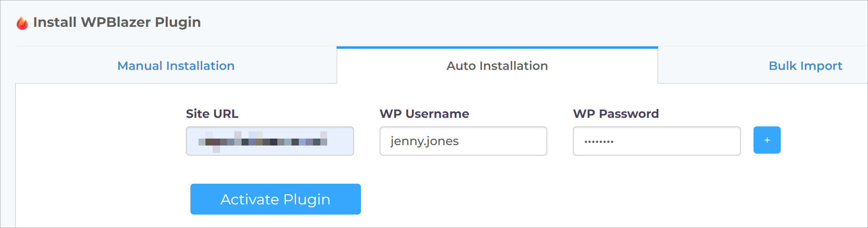Click the WP Password field
The image size is (868, 228).
[657, 141]
